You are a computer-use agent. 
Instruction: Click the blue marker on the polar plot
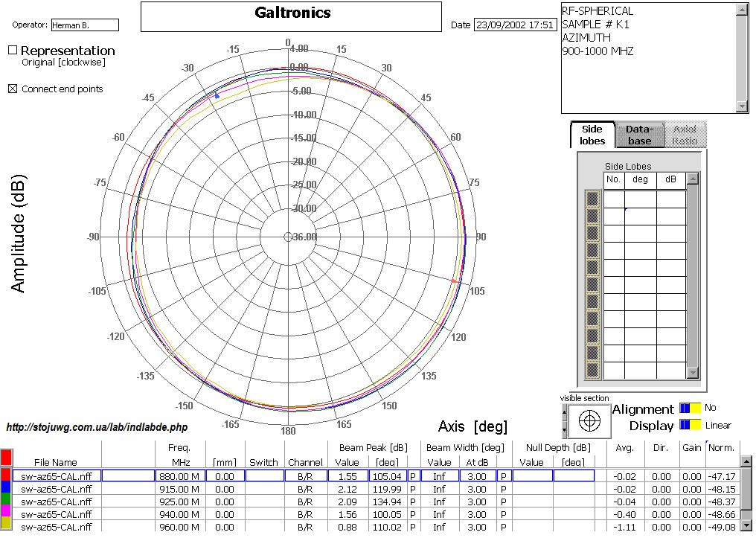point(217,96)
